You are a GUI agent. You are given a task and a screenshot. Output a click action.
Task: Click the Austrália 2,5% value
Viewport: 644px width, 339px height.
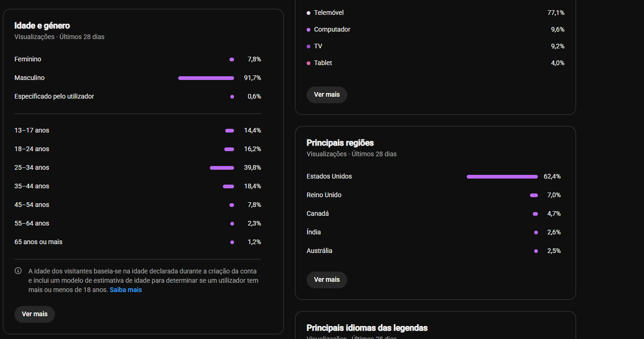pos(554,251)
